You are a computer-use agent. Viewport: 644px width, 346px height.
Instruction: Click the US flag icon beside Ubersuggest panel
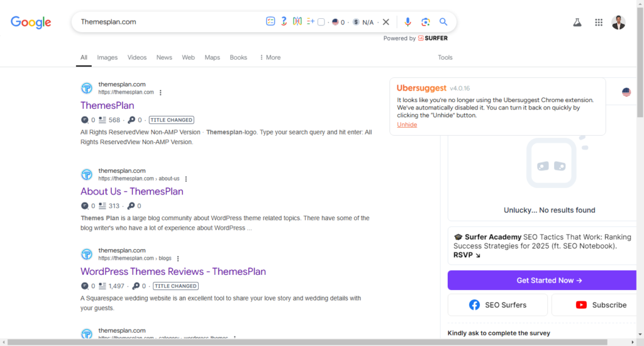click(626, 92)
